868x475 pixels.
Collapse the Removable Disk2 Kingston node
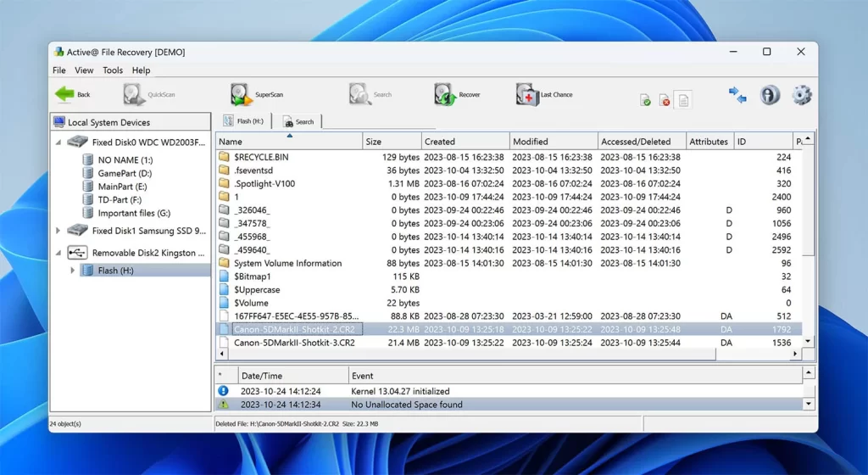coord(58,253)
